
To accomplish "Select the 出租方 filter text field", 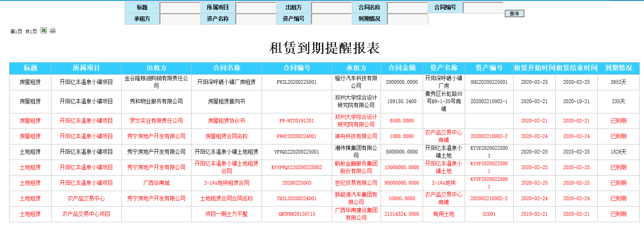I will click(332, 8).
